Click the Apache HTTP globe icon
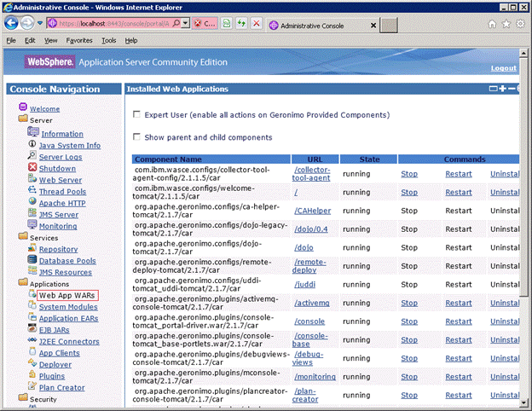The height and width of the screenshot is (411, 532). tap(32, 201)
